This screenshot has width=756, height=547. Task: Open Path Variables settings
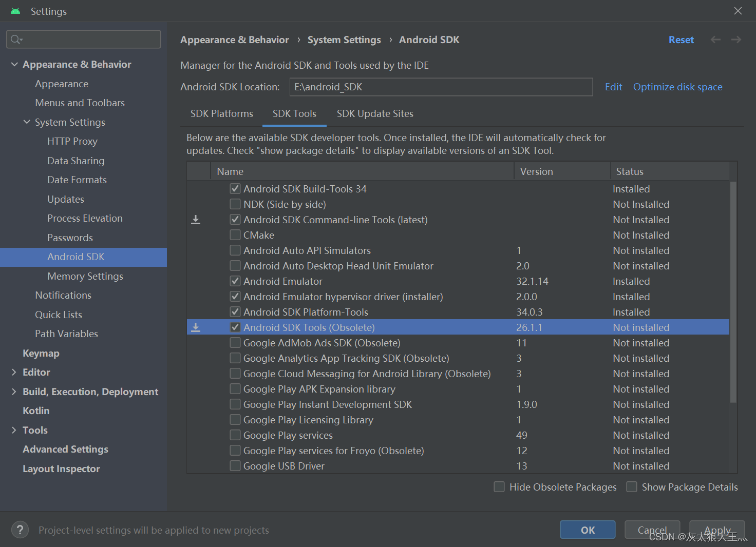click(66, 334)
